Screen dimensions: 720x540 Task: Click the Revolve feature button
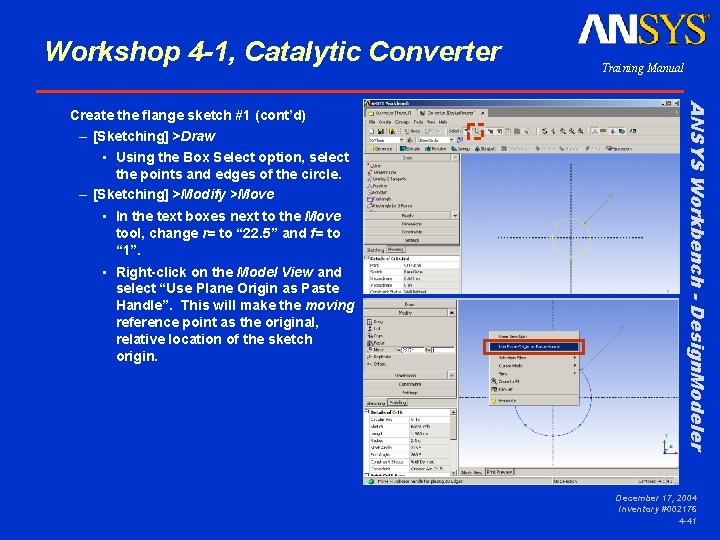[436, 149]
